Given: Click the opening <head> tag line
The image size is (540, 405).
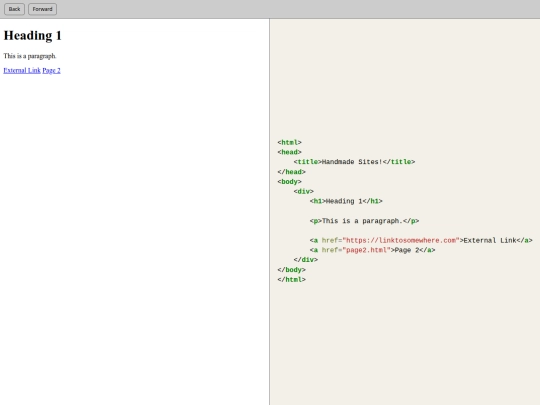Looking at the screenshot, I should 289,152.
